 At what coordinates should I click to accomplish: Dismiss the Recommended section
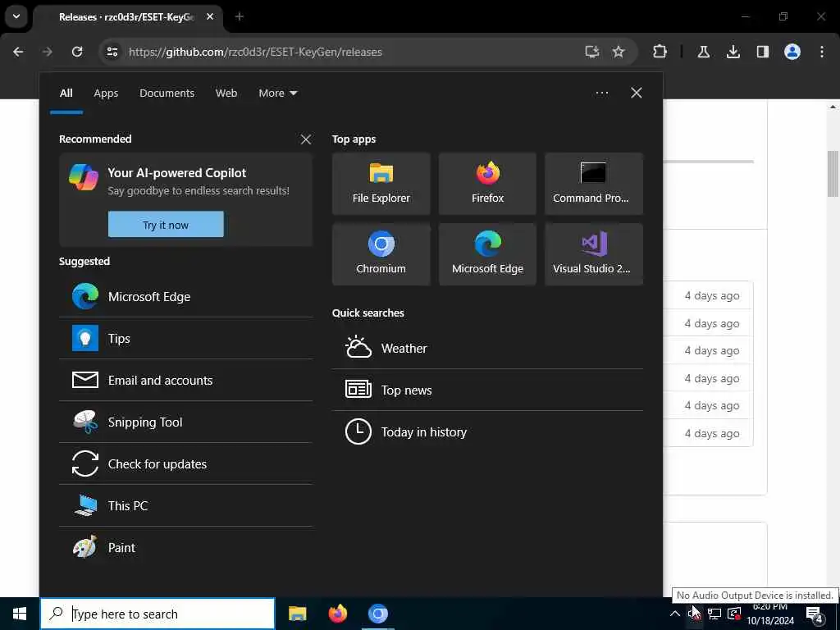[x=306, y=139]
